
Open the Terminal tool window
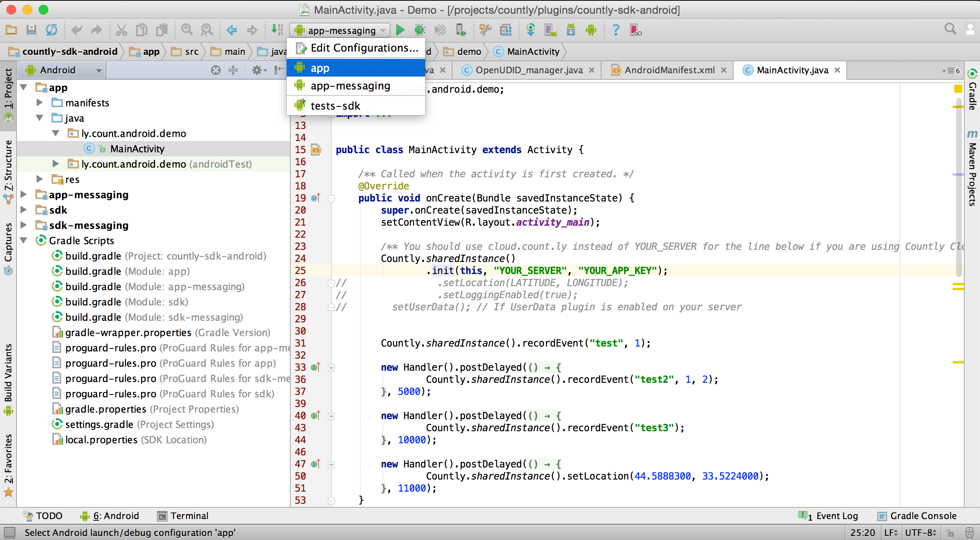tap(183, 516)
